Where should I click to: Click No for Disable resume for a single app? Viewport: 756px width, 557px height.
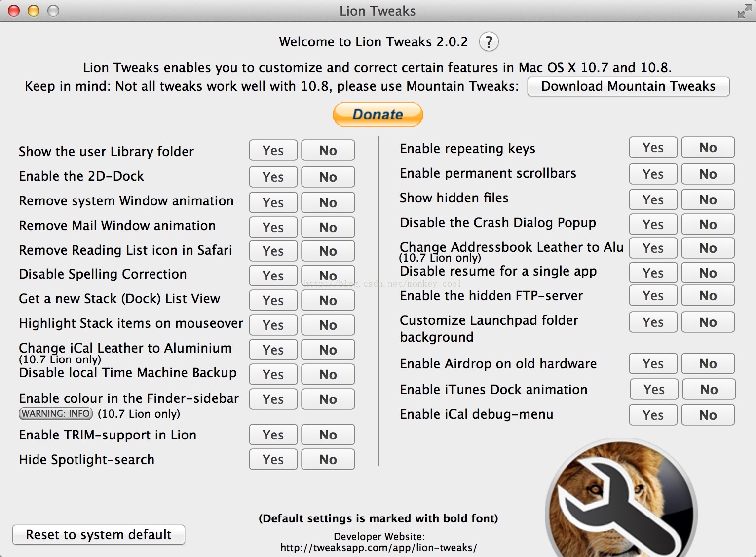coord(708,273)
